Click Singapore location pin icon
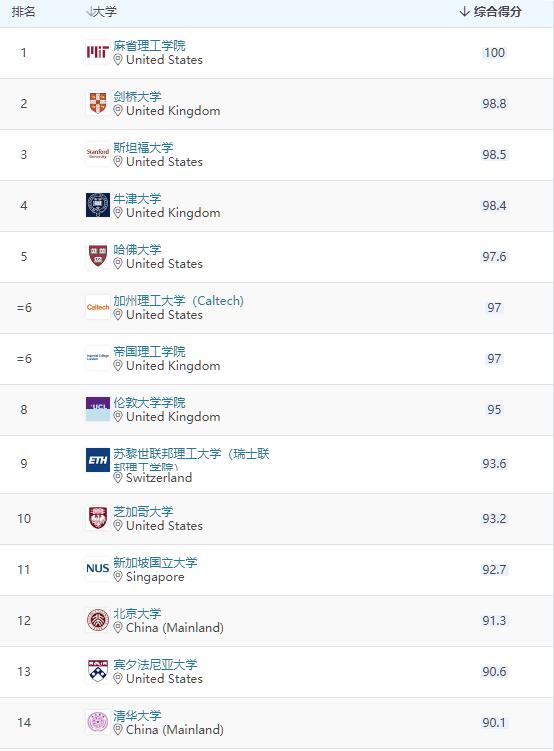 point(118,577)
